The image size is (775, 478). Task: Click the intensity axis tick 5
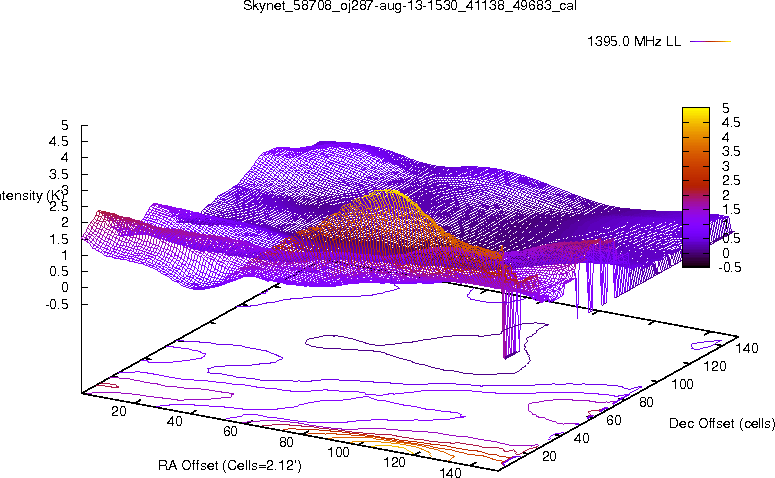65,125
